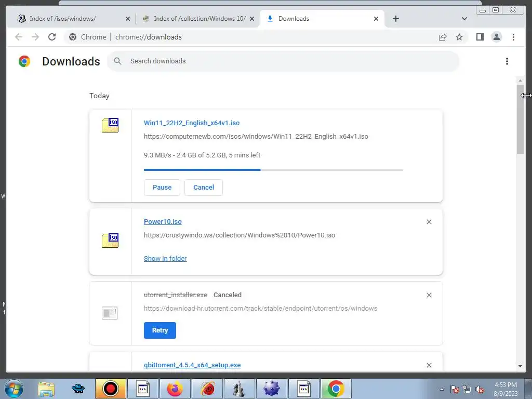The image size is (532, 399).
Task: Show hidden tray icons arrow
Action: pyautogui.click(x=442, y=389)
